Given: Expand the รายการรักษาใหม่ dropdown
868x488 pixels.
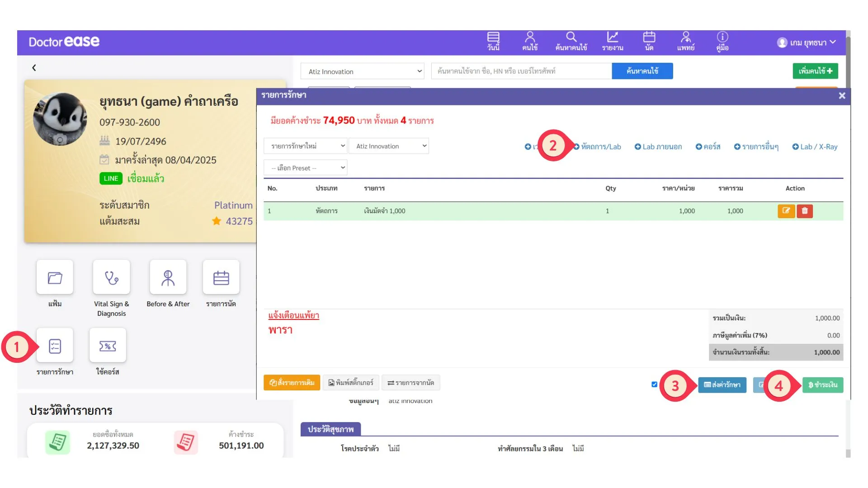Looking at the screenshot, I should click(306, 146).
